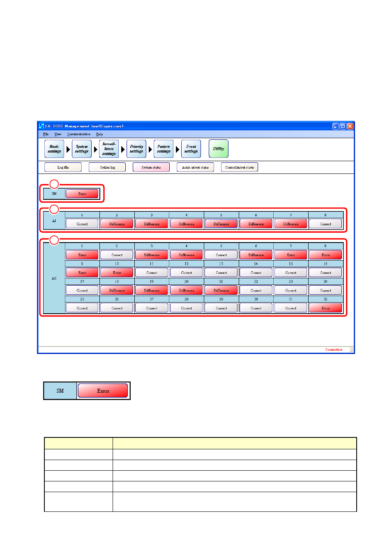Click AO unit 3 Difference button

pyautogui.click(x=152, y=255)
